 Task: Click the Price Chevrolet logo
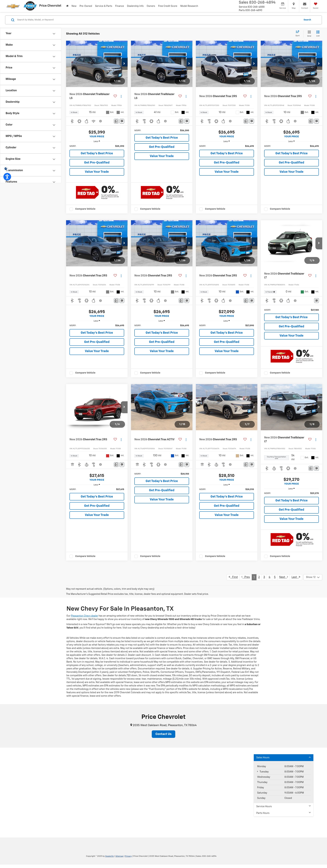[30, 6]
